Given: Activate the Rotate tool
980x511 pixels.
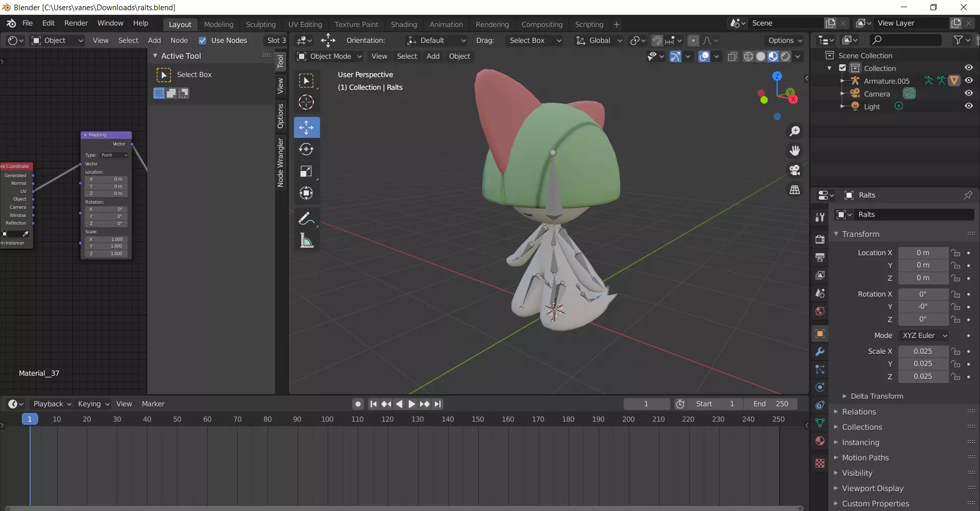Looking at the screenshot, I should pyautogui.click(x=306, y=149).
